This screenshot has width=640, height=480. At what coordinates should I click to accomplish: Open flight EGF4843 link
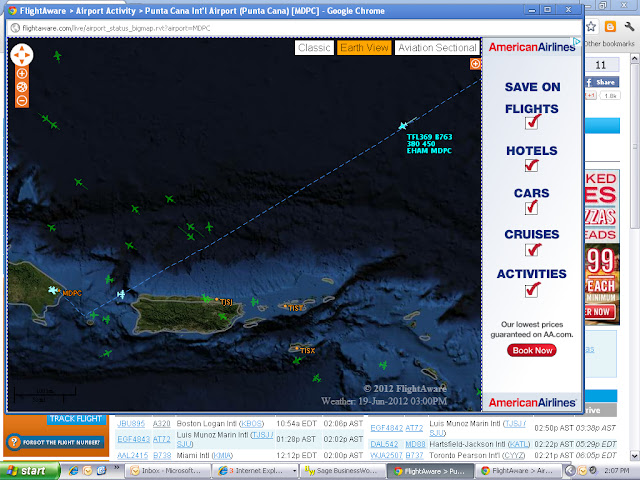(133, 439)
